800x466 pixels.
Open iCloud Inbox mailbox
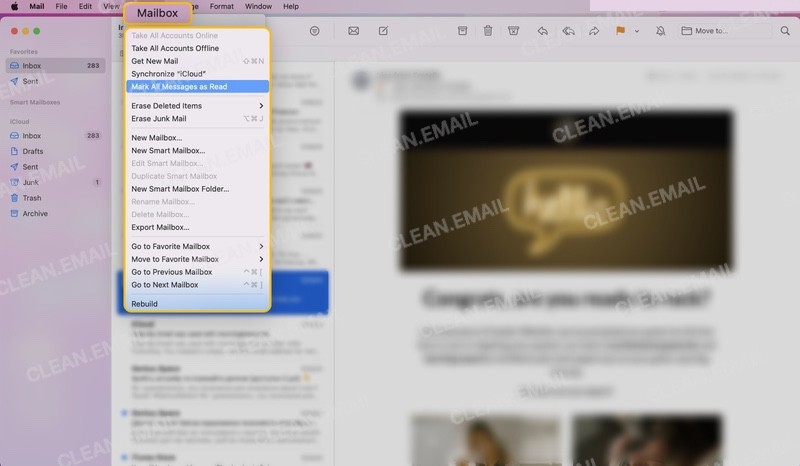pyautogui.click(x=55, y=136)
